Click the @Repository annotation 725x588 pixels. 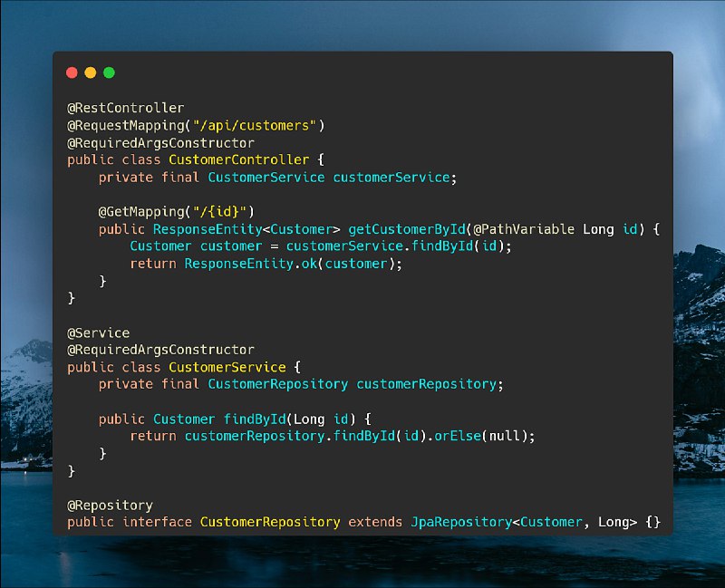(x=110, y=506)
